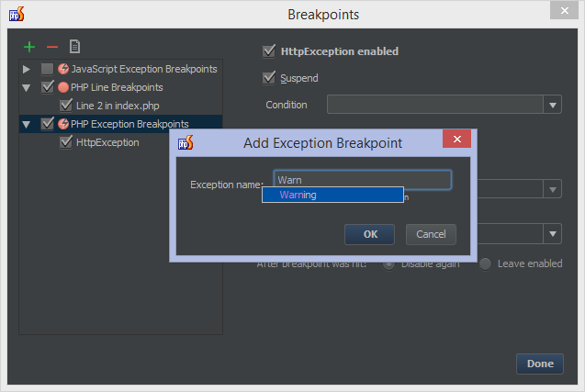The width and height of the screenshot is (585, 392).
Task: Uncheck the HttpException enabled checkbox
Action: [269, 51]
